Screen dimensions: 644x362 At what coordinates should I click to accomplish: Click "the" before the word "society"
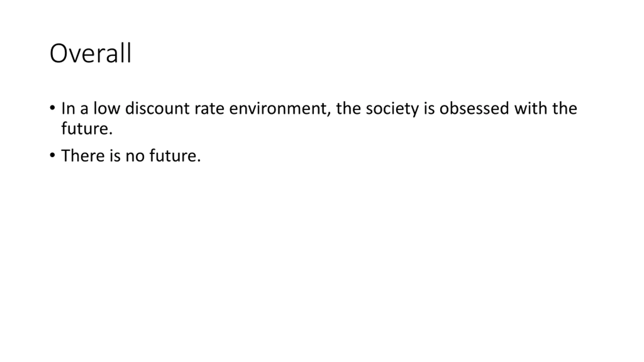pos(348,108)
